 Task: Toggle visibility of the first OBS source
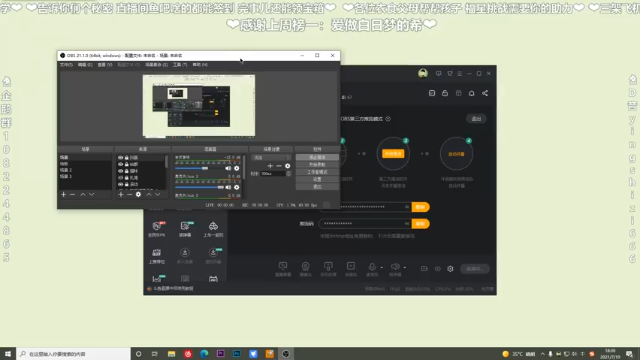coord(120,158)
